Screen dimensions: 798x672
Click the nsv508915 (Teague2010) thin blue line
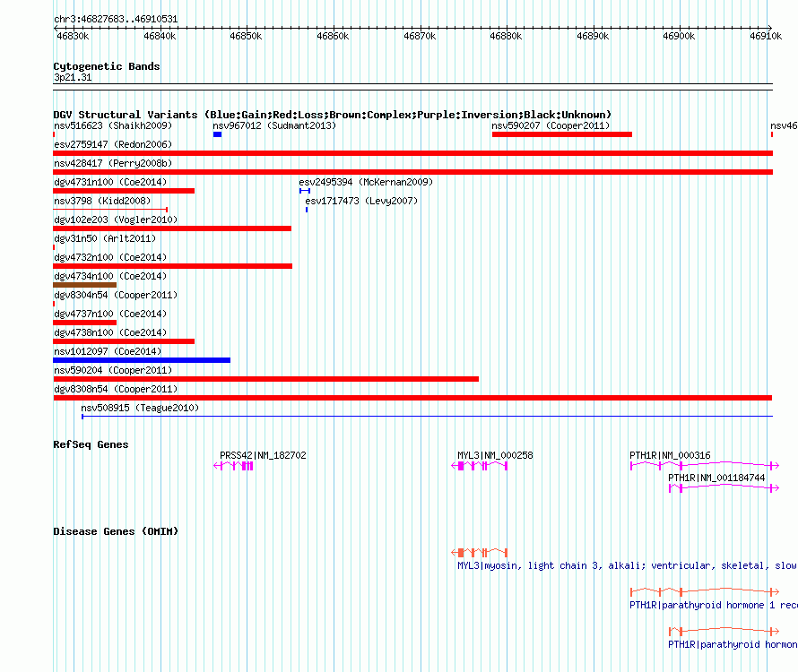[x=427, y=417]
